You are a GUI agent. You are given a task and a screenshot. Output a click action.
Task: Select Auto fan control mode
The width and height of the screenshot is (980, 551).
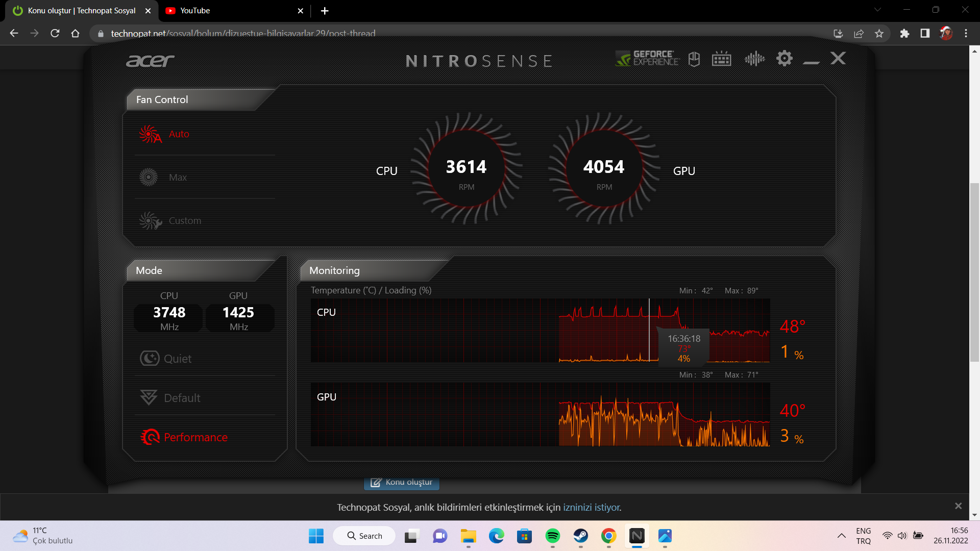click(x=178, y=134)
